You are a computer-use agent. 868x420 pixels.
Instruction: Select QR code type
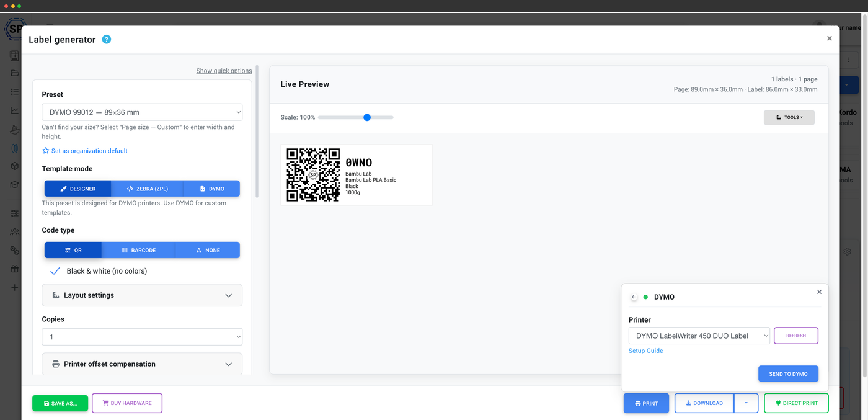click(x=73, y=250)
